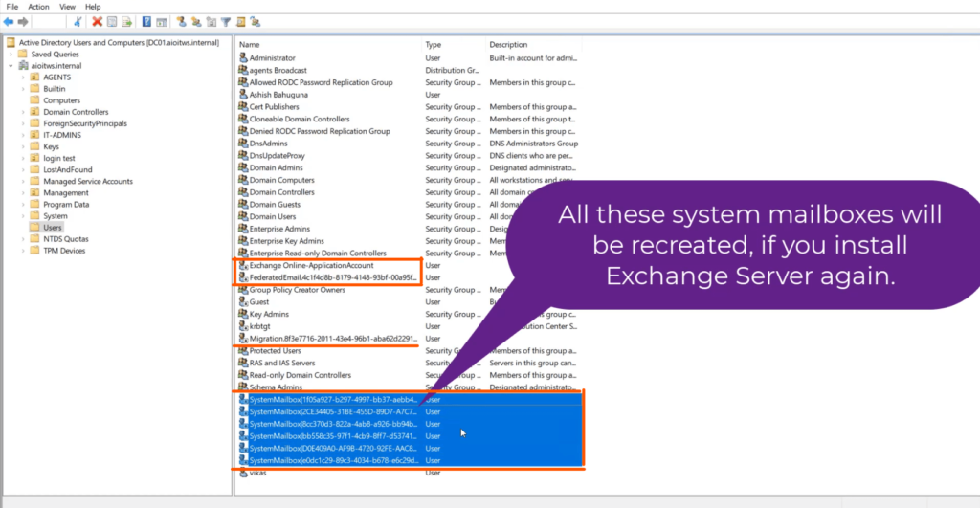
Task: Click the Schema Admins group icon
Action: (x=243, y=387)
